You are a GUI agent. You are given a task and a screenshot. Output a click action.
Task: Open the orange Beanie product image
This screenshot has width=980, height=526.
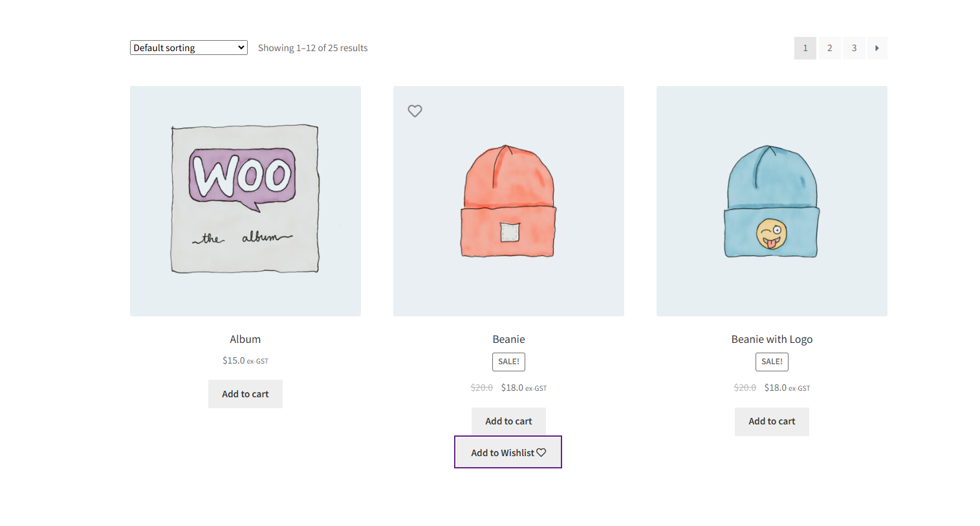tap(508, 202)
